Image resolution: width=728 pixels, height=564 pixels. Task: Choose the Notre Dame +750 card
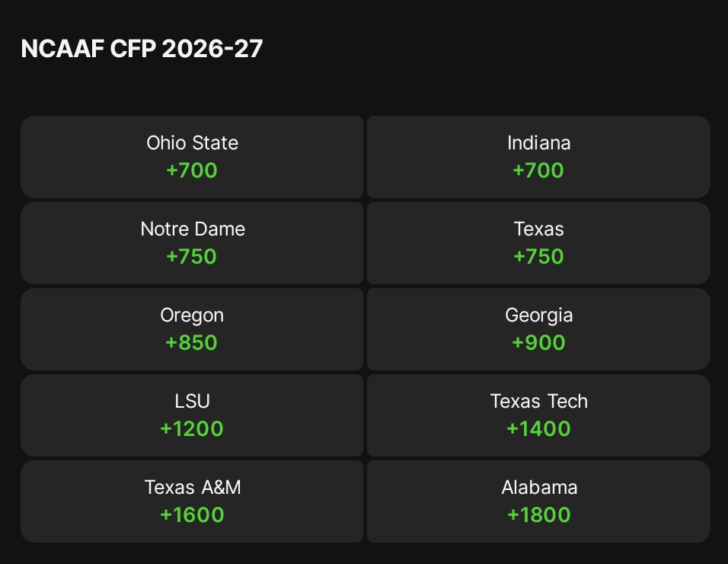(192, 243)
